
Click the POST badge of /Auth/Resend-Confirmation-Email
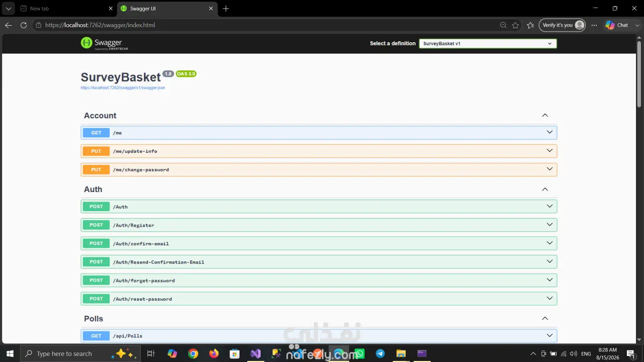96,262
